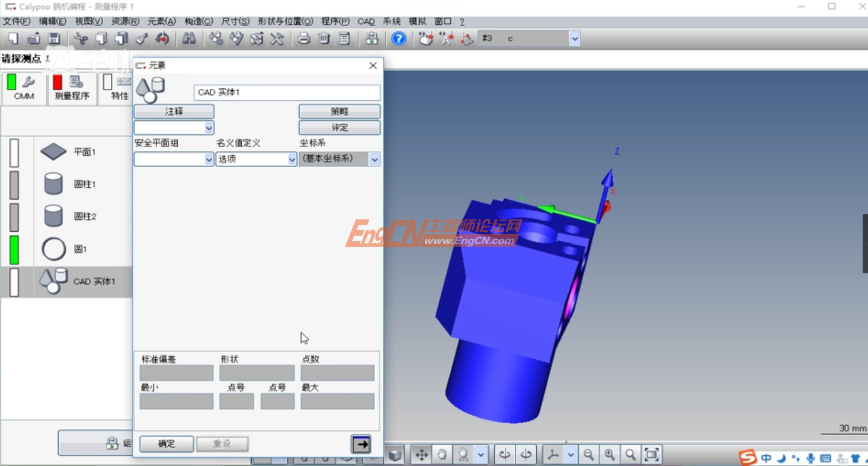Click the trash delete icon in toolbar
The width and height of the screenshot is (868, 466).
[324, 39]
